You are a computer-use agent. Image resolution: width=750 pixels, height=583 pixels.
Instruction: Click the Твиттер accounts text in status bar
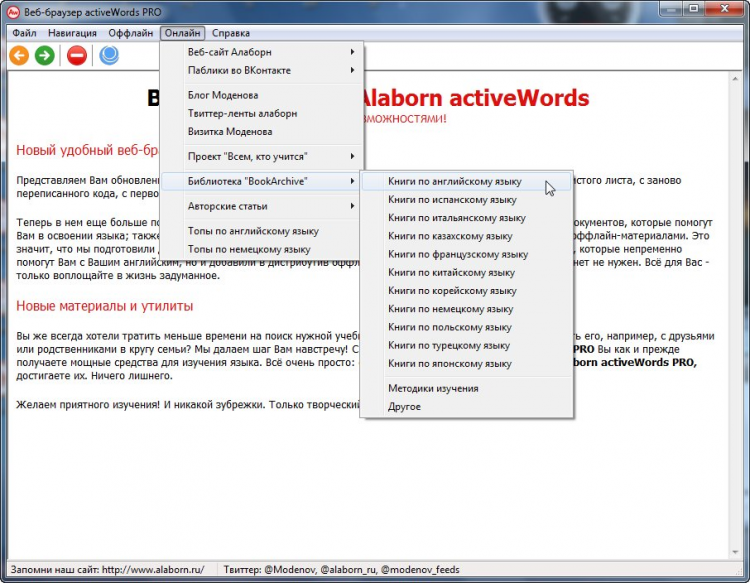pyautogui.click(x=342, y=570)
